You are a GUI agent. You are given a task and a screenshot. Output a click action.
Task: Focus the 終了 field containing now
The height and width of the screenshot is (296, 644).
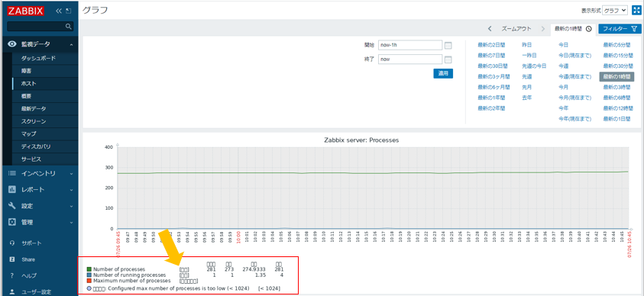pyautogui.click(x=410, y=60)
